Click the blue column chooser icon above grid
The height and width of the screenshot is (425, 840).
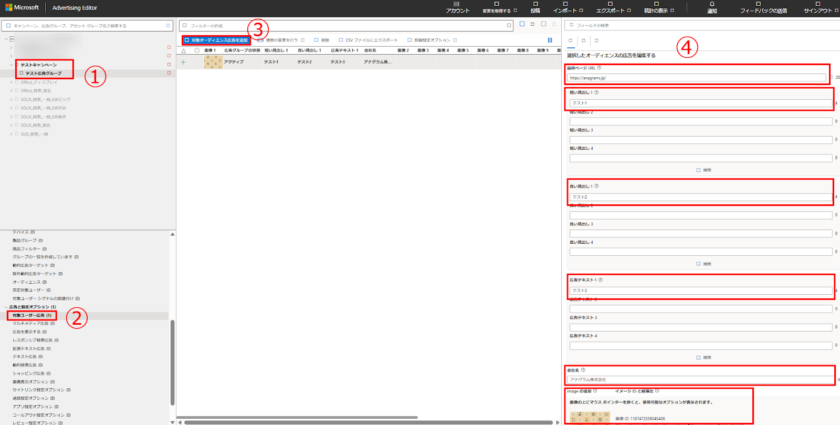pyautogui.click(x=549, y=40)
